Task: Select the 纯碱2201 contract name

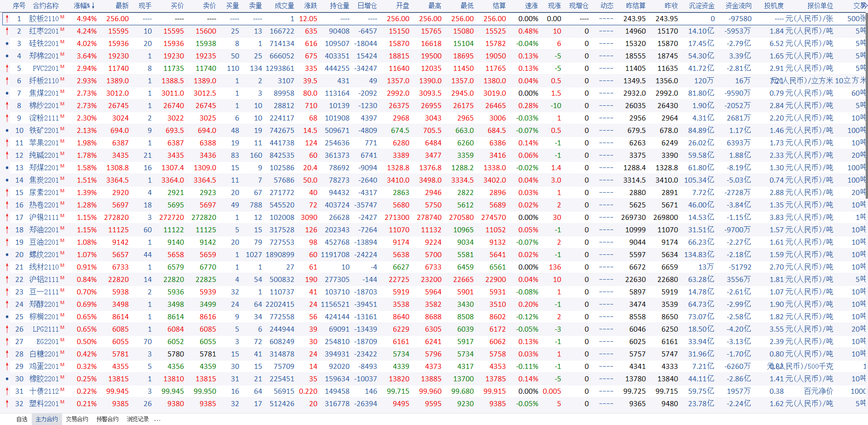Action: [x=44, y=155]
